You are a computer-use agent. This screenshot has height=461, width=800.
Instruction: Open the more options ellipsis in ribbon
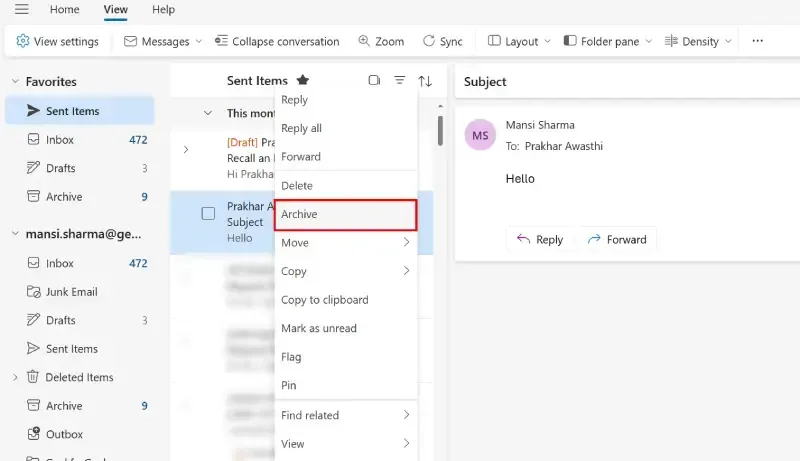[757, 41]
